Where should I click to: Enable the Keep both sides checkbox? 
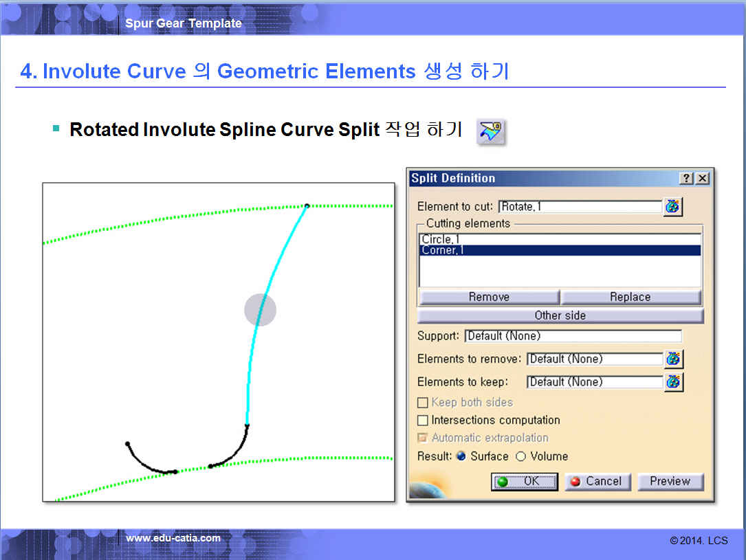click(x=423, y=403)
